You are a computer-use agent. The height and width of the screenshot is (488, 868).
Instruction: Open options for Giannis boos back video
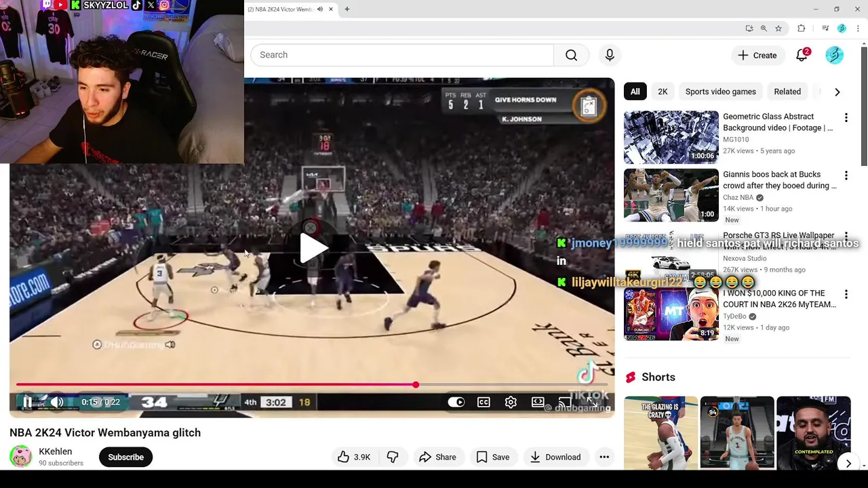[x=846, y=176]
